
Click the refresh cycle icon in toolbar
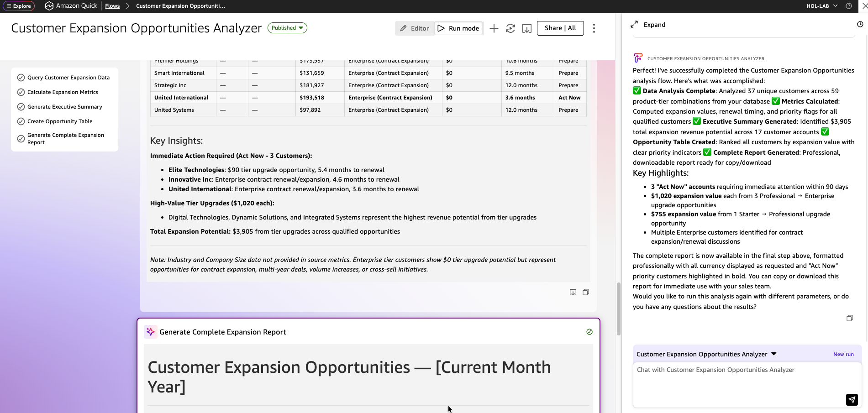(510, 28)
